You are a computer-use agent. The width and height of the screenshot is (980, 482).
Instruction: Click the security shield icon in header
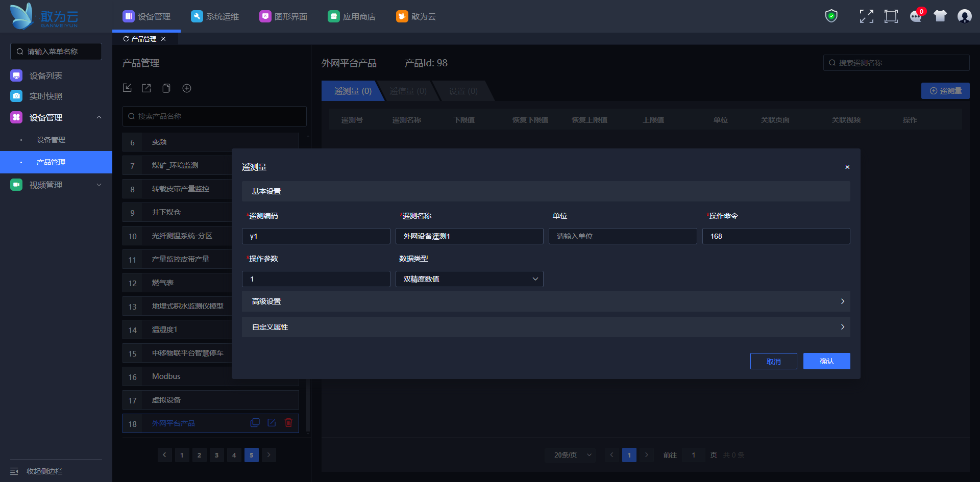click(x=831, y=16)
